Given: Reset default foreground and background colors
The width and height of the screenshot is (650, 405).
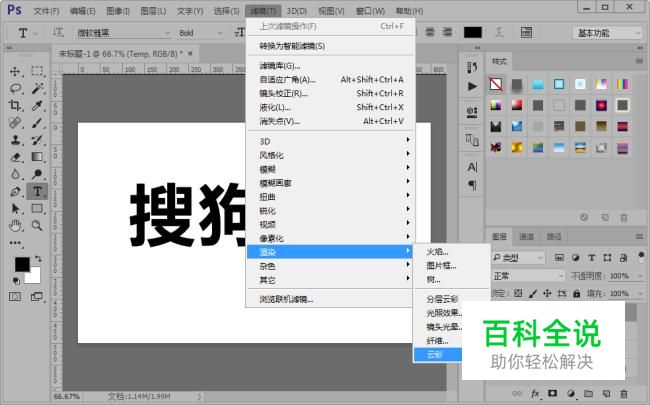Looking at the screenshot, I should (x=16, y=281).
